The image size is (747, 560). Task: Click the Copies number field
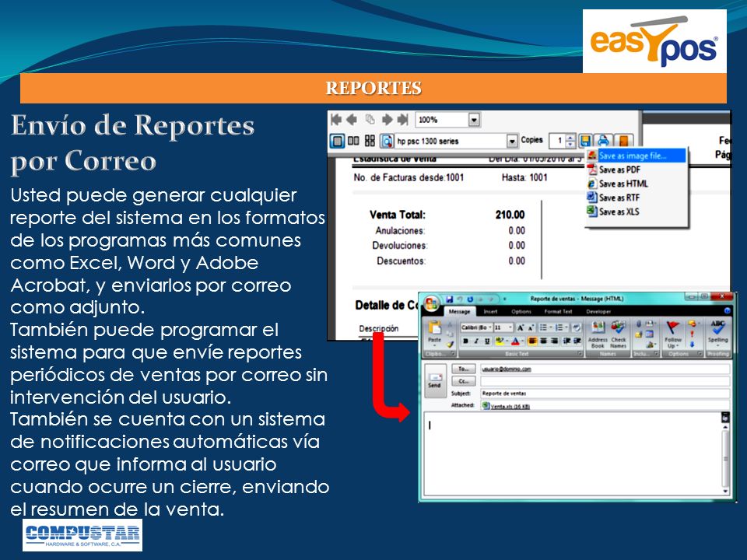(x=558, y=141)
